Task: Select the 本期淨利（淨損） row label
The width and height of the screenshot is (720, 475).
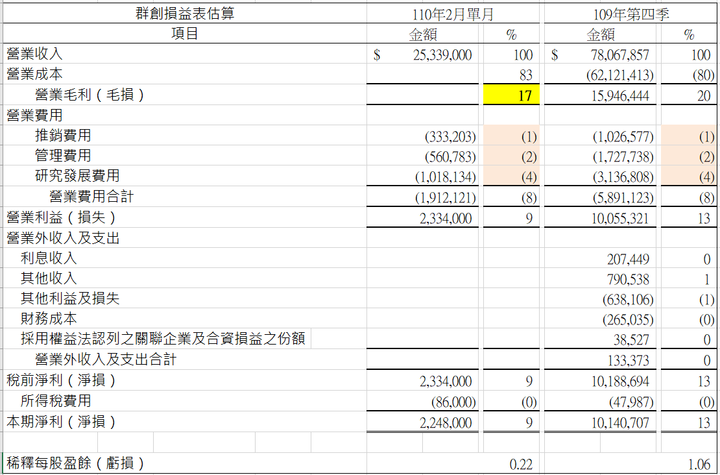Action: 61,421
